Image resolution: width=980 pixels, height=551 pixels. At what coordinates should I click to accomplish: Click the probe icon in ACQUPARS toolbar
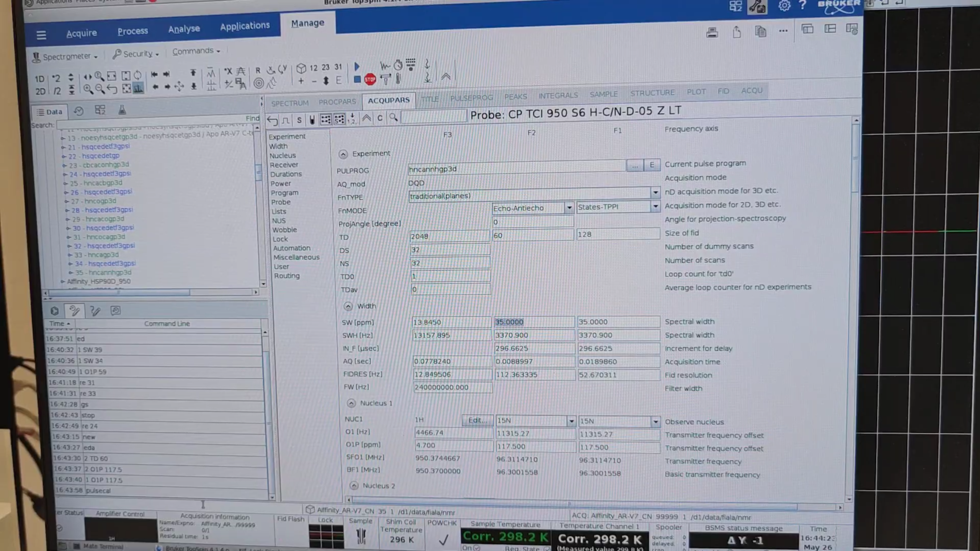coord(312,120)
